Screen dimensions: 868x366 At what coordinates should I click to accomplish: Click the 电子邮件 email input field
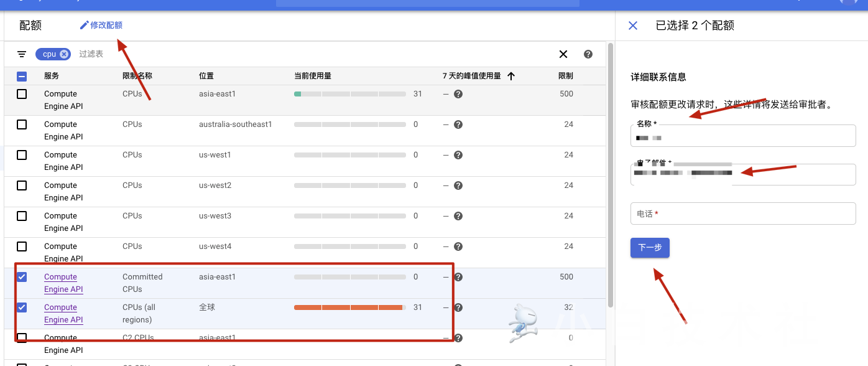coord(743,175)
